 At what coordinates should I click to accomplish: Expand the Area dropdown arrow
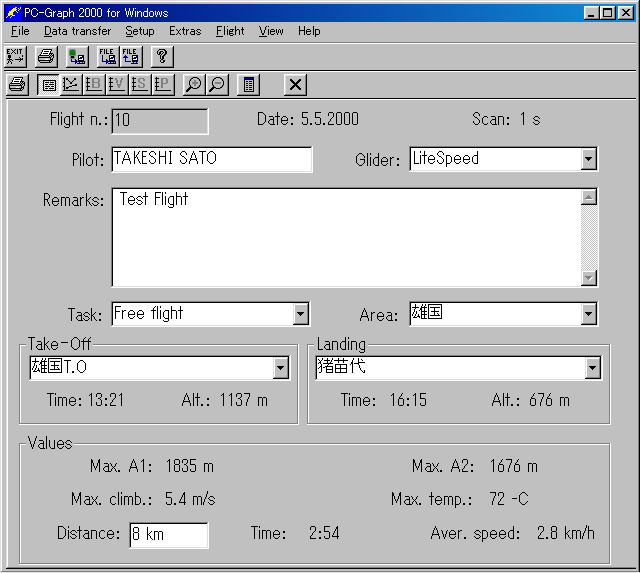coord(588,314)
